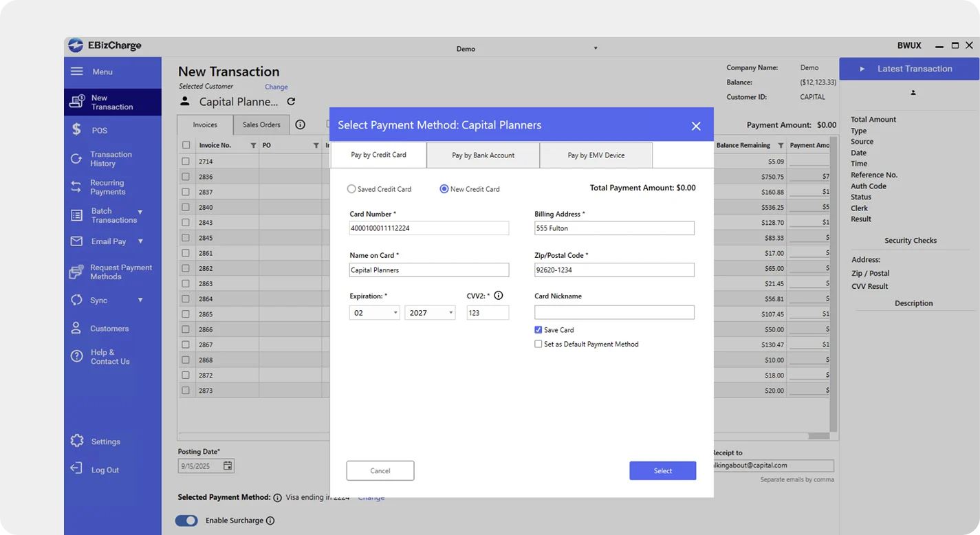Open the Sales Orders tab

click(x=261, y=124)
